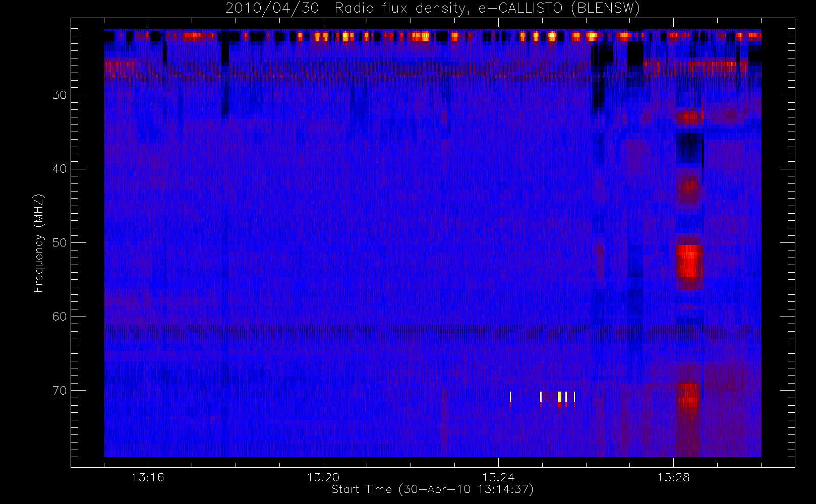Click the brightest yellow spike near 70 MHz
Screen dimensions: 816x504
tap(559, 397)
